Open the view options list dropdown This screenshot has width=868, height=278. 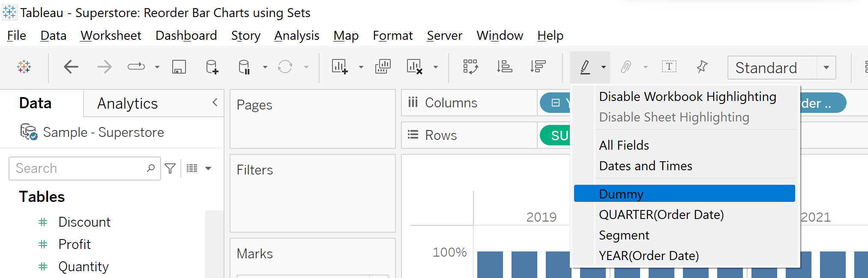pyautogui.click(x=199, y=169)
